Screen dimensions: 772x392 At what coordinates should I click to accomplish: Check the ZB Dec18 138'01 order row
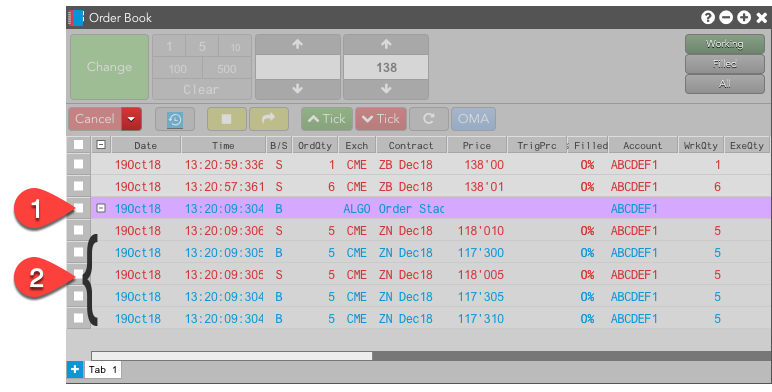coord(78,186)
